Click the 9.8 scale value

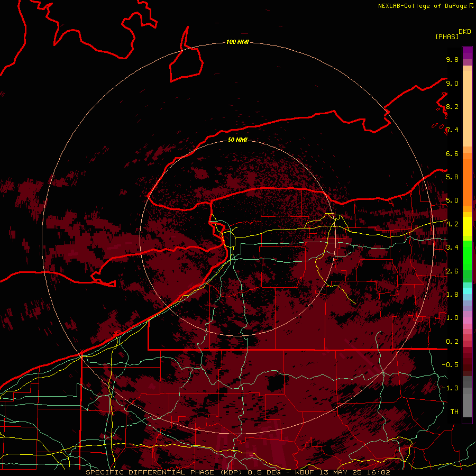[452, 59]
